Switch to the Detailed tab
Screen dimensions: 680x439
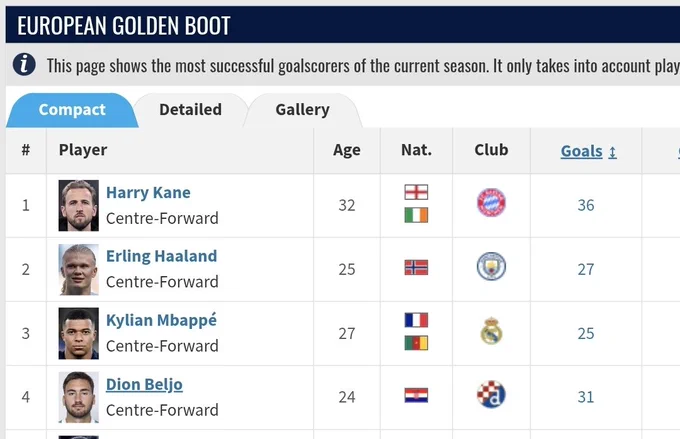[x=190, y=110]
